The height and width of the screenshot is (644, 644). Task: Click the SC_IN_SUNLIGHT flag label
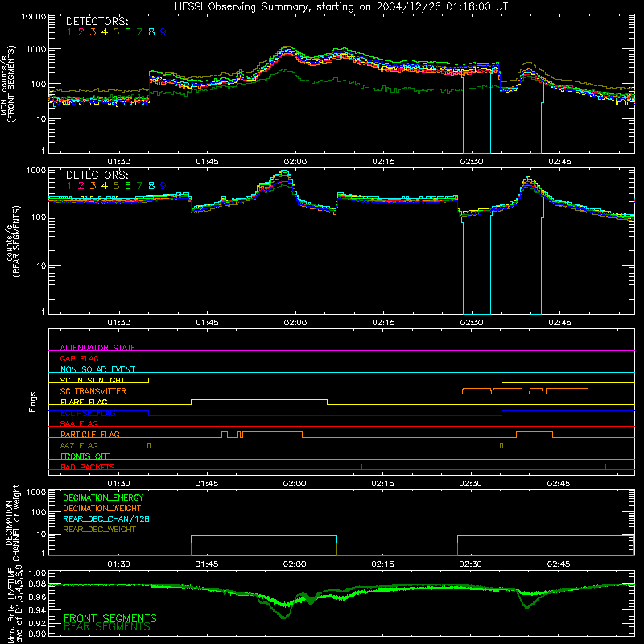click(93, 380)
